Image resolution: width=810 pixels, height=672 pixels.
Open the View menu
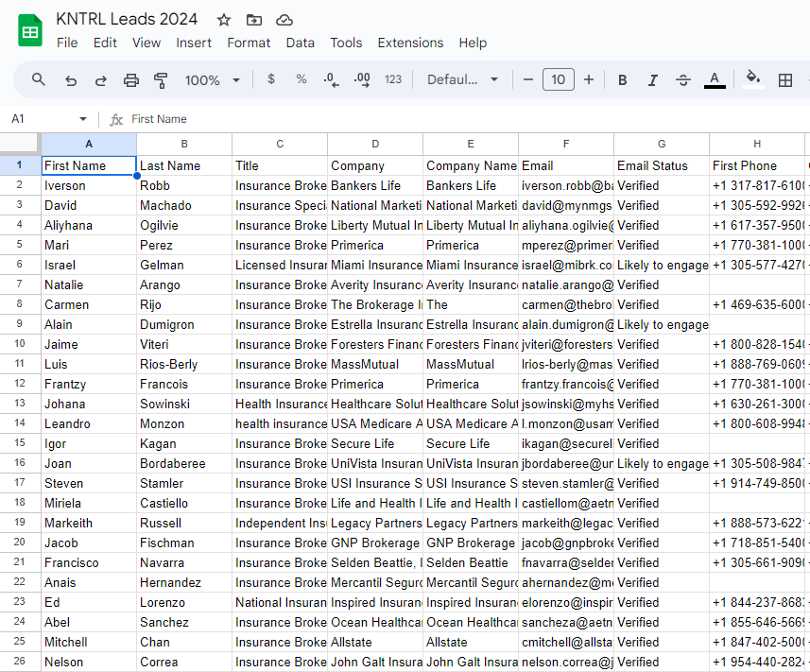pyautogui.click(x=146, y=43)
